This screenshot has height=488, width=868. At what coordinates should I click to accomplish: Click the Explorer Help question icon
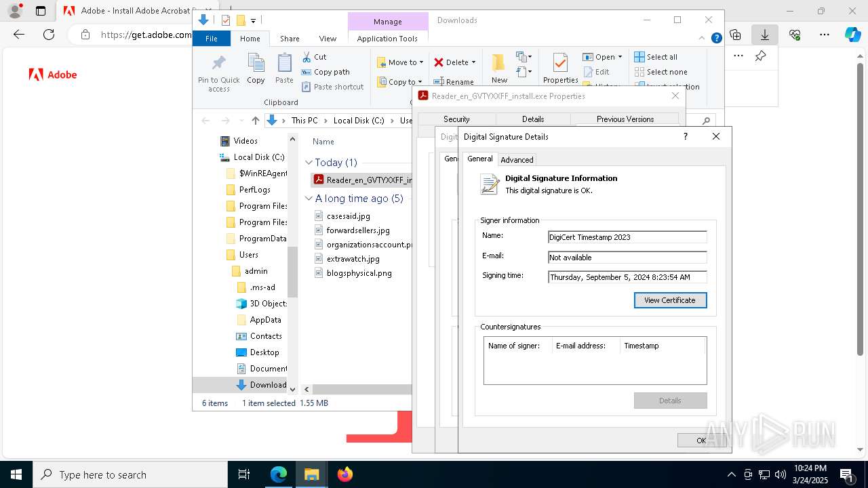[x=716, y=39]
